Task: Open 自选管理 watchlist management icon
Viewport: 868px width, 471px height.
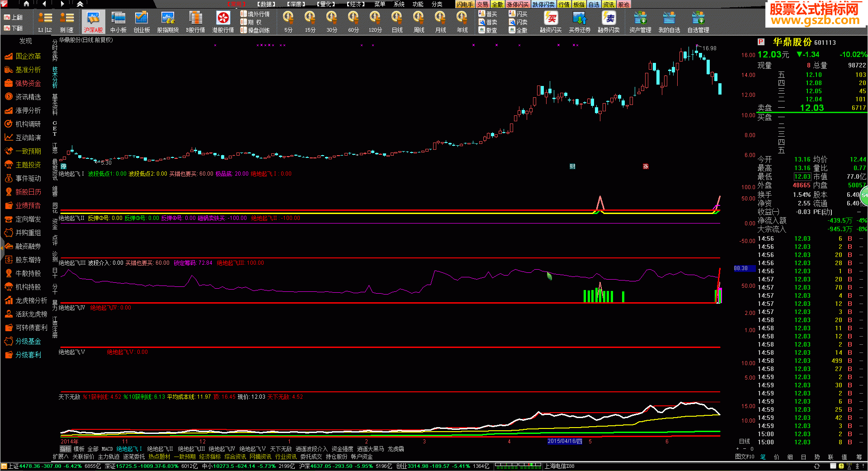Action: click(x=698, y=22)
